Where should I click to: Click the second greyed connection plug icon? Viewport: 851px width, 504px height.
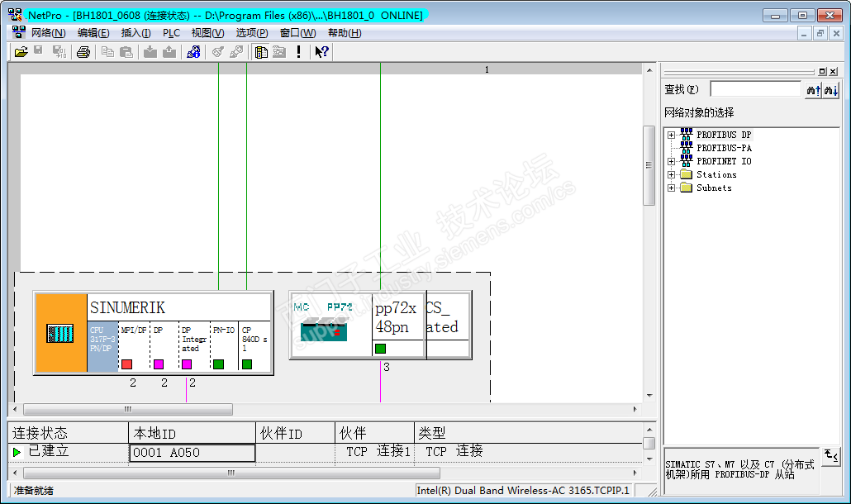coord(236,52)
